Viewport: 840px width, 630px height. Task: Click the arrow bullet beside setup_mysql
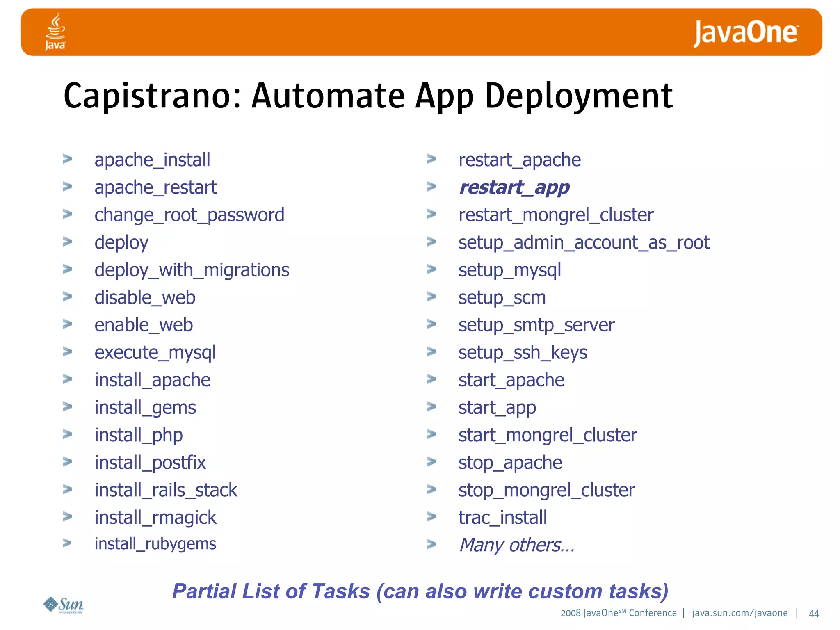(x=431, y=269)
